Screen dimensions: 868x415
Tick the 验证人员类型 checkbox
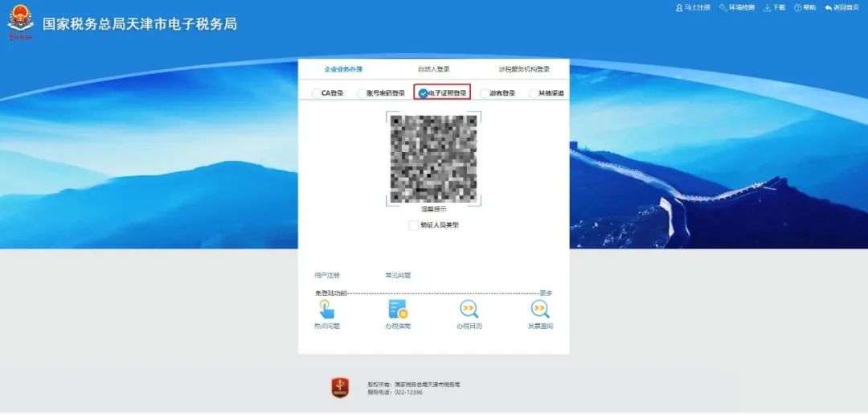click(x=413, y=225)
